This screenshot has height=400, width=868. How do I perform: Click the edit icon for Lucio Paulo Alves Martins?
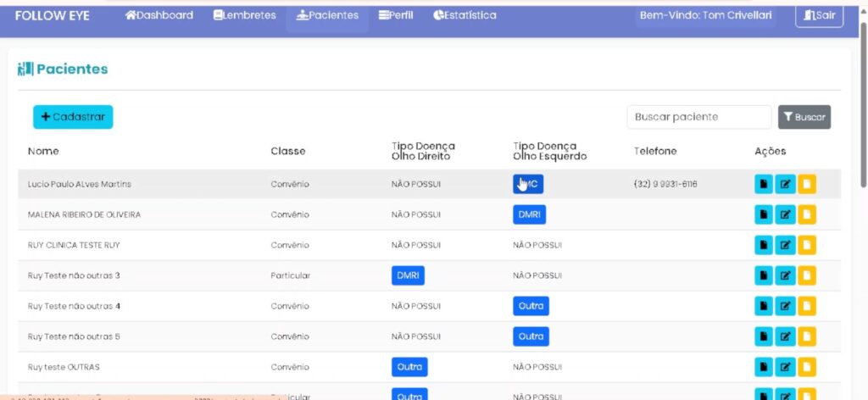tap(785, 184)
